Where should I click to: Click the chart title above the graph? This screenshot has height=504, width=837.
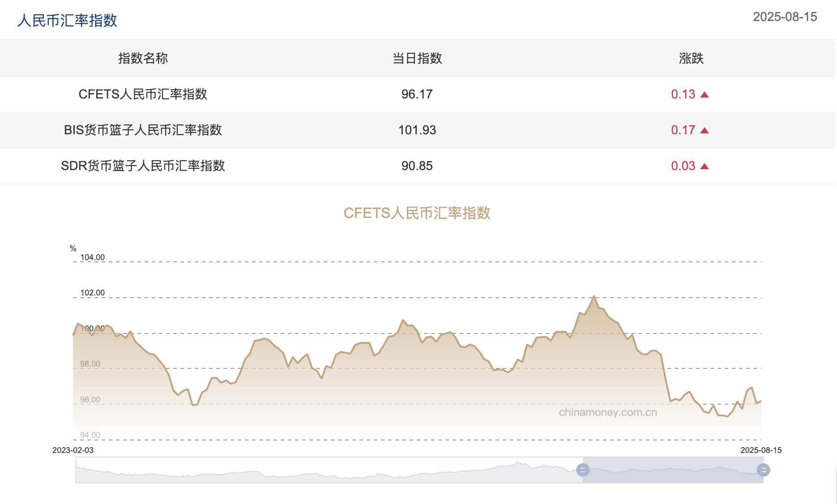(x=417, y=213)
